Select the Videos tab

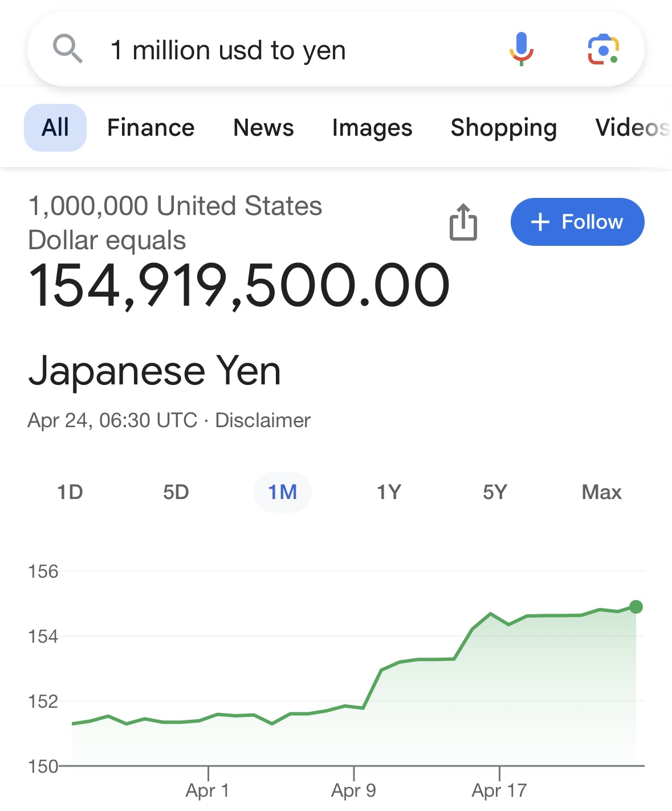point(632,128)
